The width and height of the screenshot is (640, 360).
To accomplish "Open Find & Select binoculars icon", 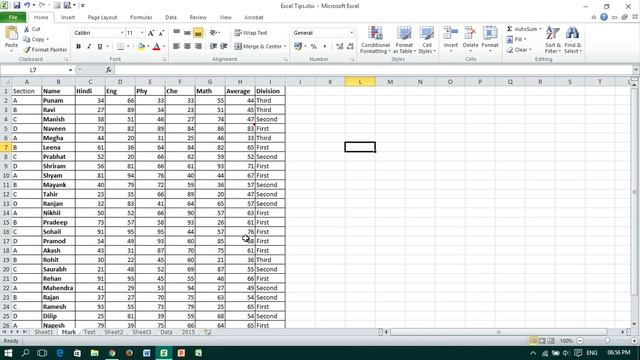I will pyautogui.click(x=572, y=33).
